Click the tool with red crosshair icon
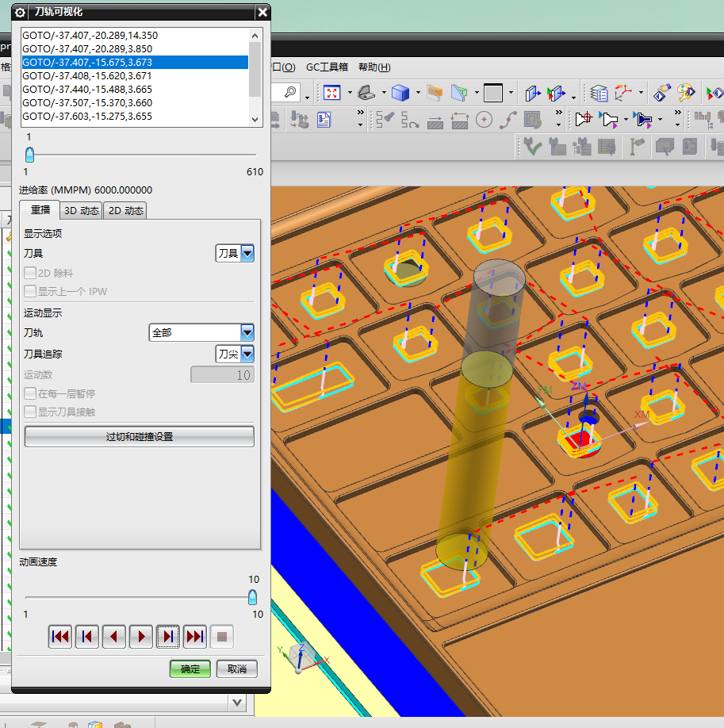Screen dimensions: 724x728 pyautogui.click(x=584, y=120)
